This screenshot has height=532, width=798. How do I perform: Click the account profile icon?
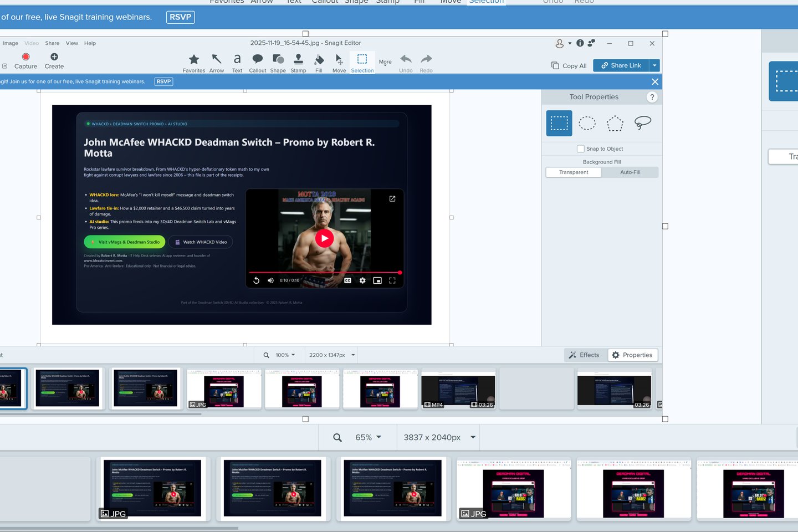(x=560, y=43)
